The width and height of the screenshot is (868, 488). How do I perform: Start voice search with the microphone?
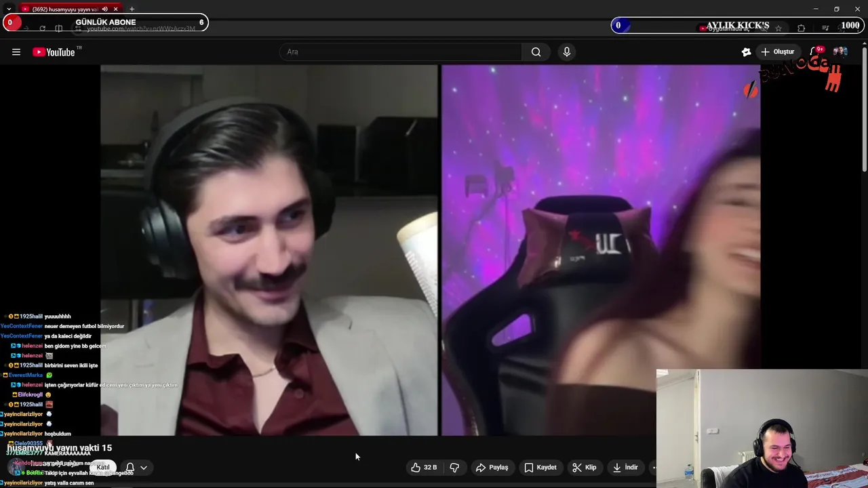point(567,52)
